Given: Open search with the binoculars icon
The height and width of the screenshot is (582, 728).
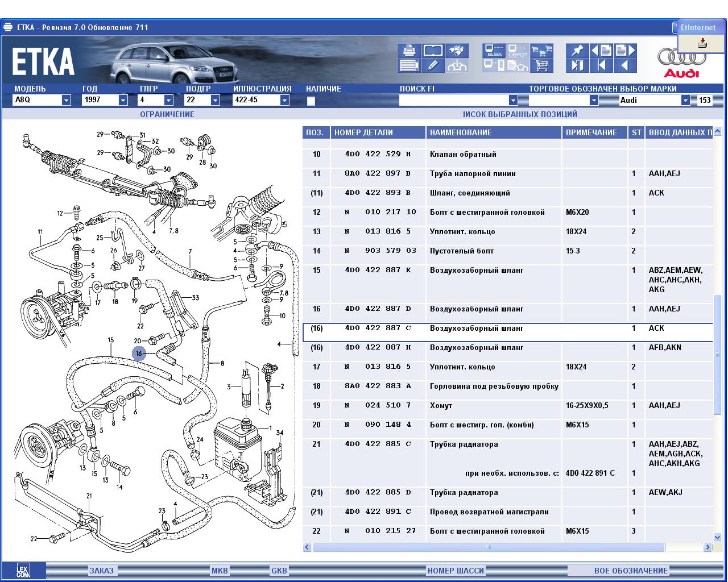Looking at the screenshot, I should pos(457,51).
